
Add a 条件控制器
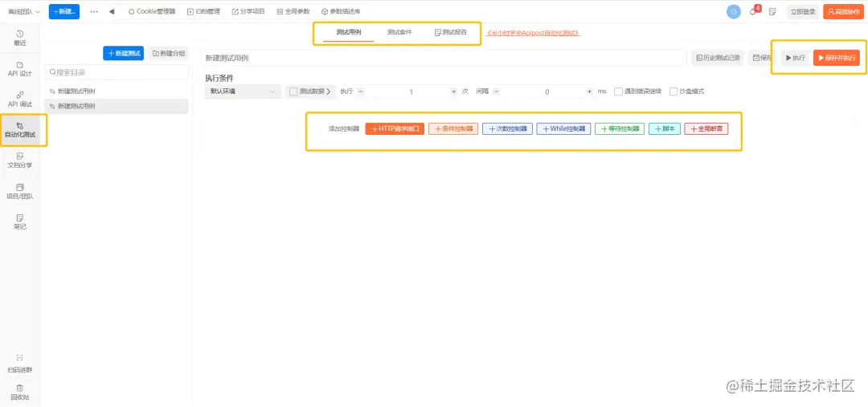point(453,129)
